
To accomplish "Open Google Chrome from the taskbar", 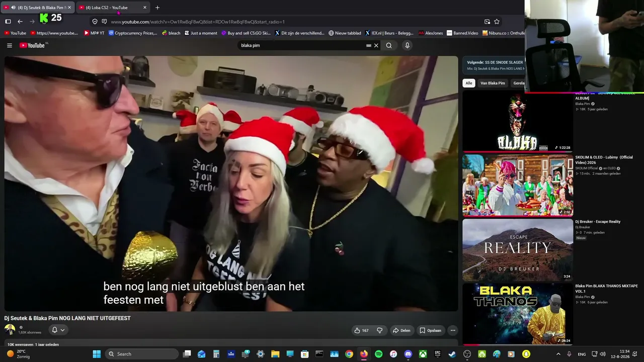I will 349,354.
